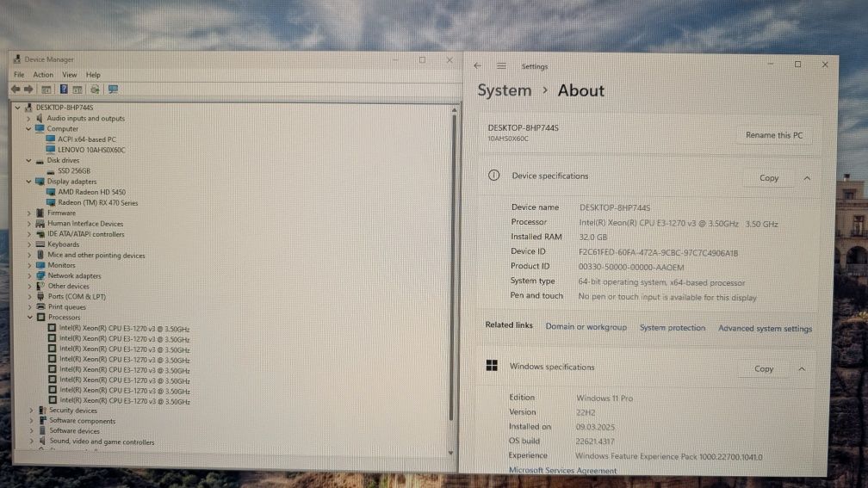The width and height of the screenshot is (868, 488).
Task: Open the File menu in Device Manager
Action: tap(19, 75)
